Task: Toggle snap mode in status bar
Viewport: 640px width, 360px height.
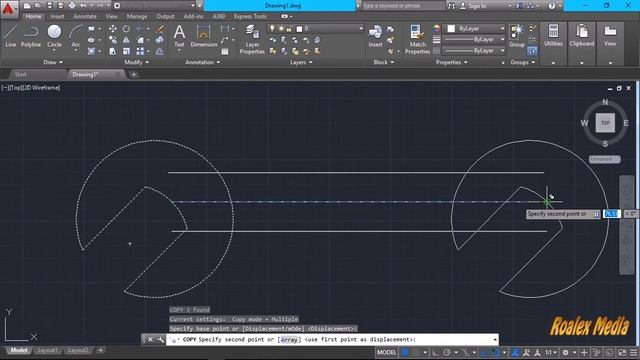Action: point(416,353)
